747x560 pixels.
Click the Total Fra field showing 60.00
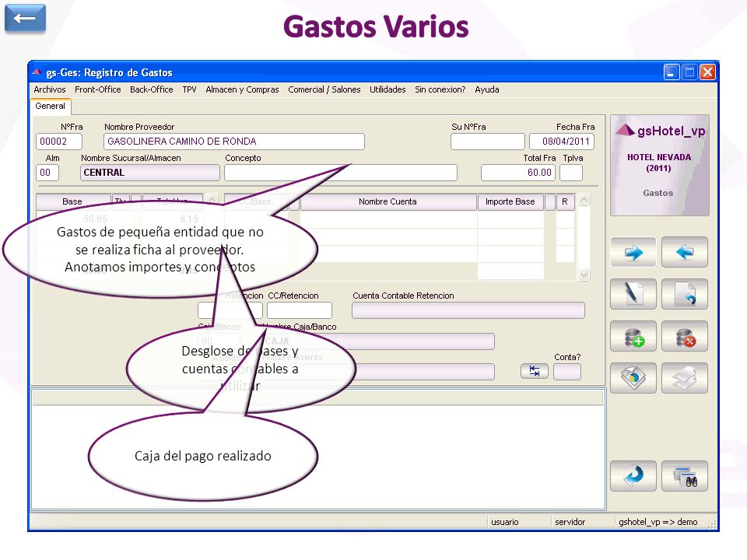tap(518, 173)
